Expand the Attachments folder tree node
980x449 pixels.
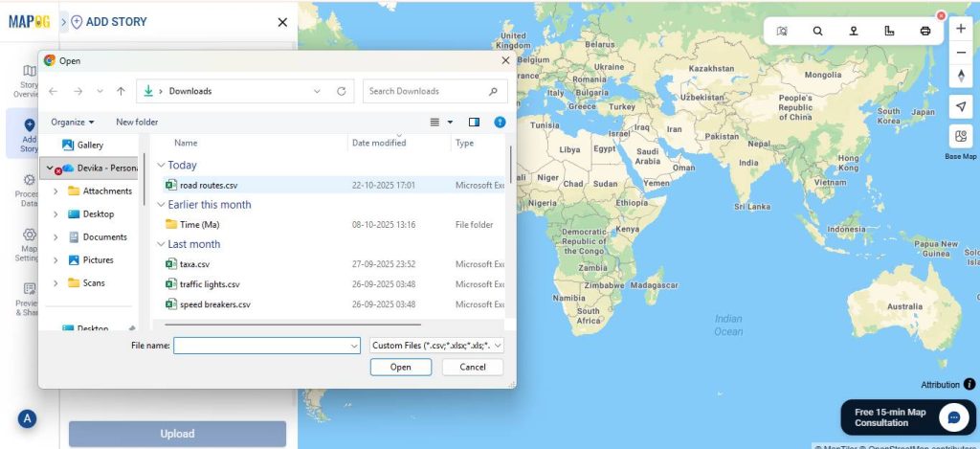click(56, 191)
